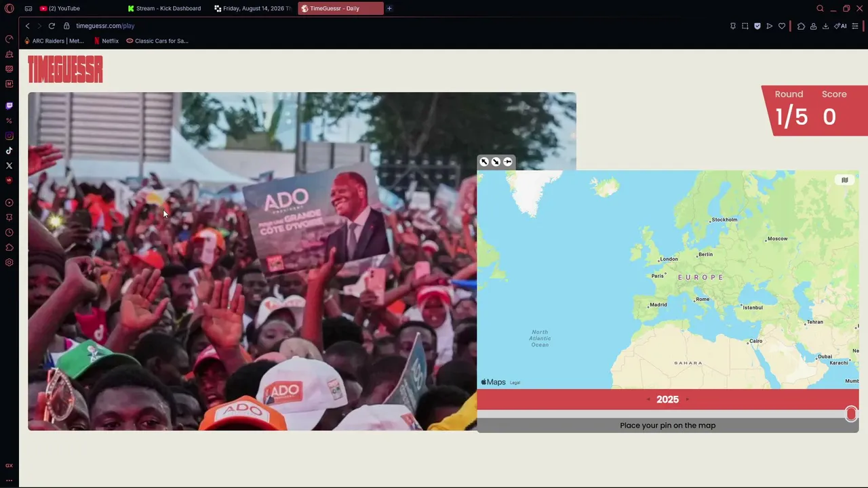Viewport: 868px width, 488px height.
Task: Go back to the previous page
Action: [x=27, y=26]
